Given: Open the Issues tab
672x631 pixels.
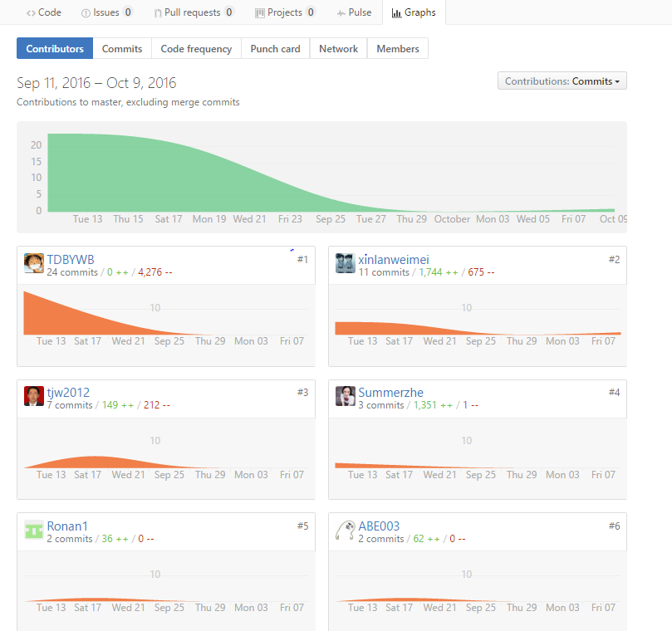Looking at the screenshot, I should click(x=106, y=12).
